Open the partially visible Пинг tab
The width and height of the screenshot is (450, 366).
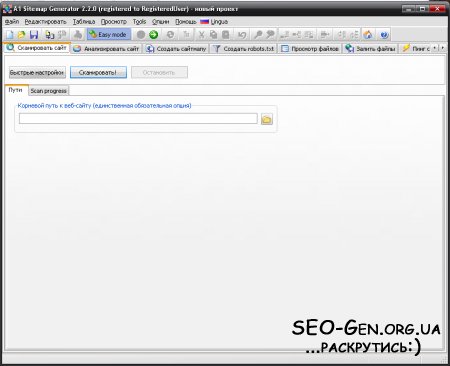416,49
